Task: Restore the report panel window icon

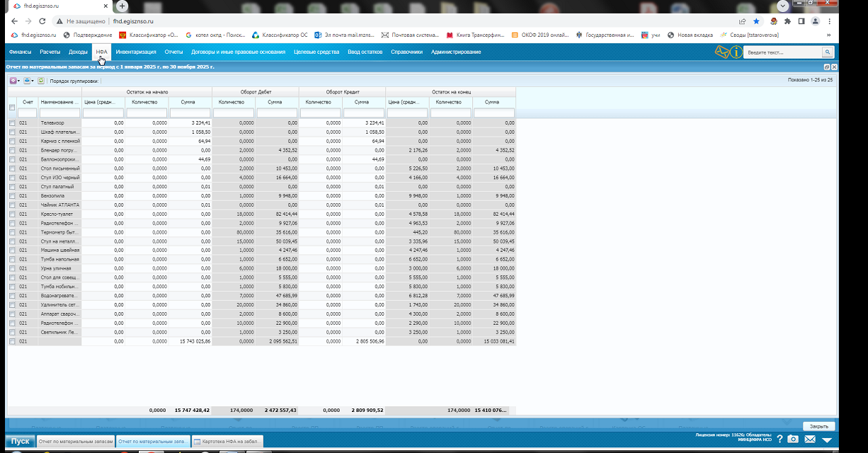Action: coord(827,67)
